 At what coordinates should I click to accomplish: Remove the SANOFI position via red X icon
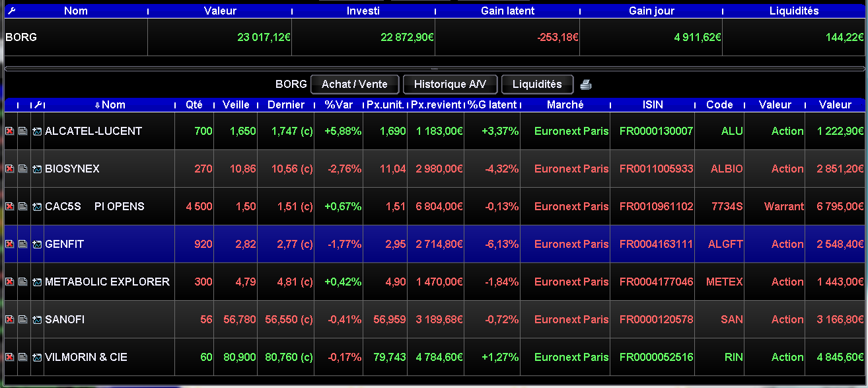(10, 320)
